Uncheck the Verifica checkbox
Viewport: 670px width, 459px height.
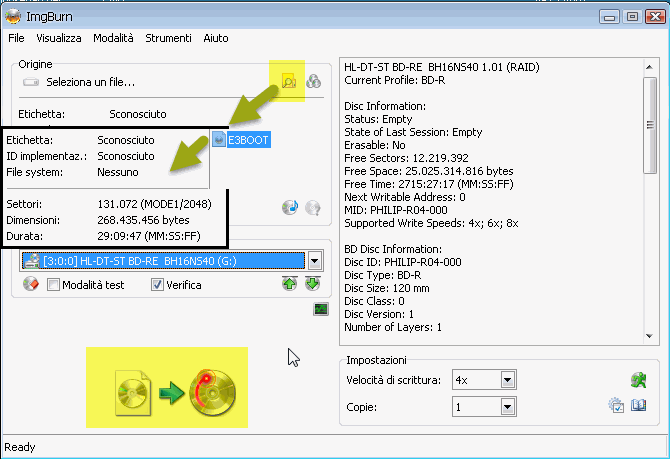tap(157, 285)
